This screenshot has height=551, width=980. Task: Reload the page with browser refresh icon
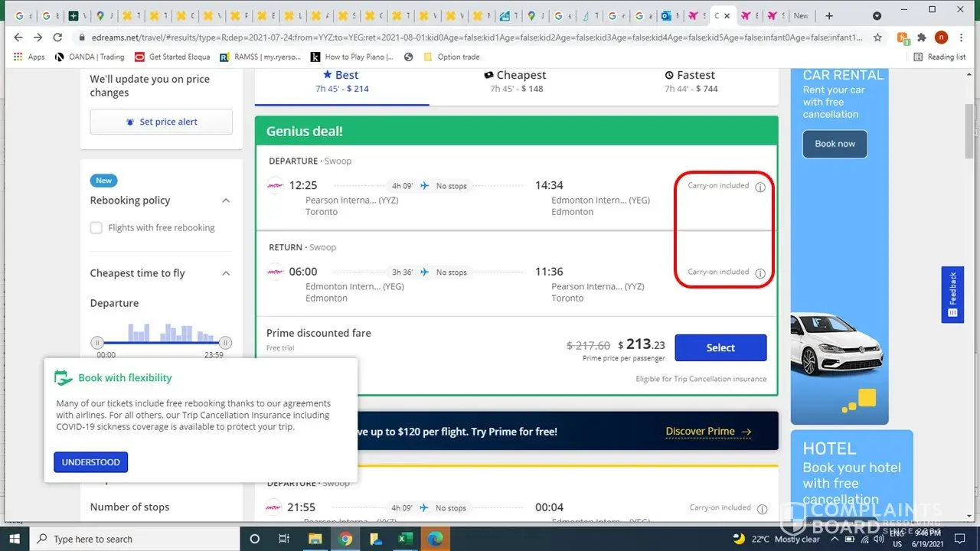click(x=57, y=37)
